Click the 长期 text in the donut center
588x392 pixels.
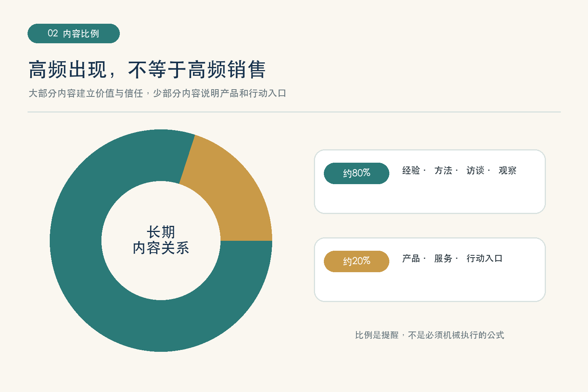click(x=161, y=232)
